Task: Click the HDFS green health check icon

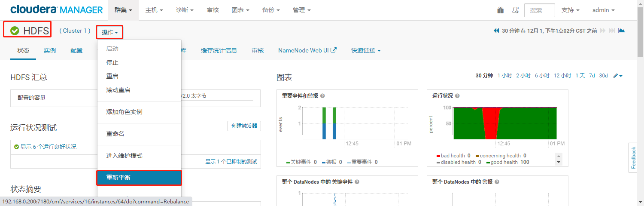Action: click(x=15, y=31)
